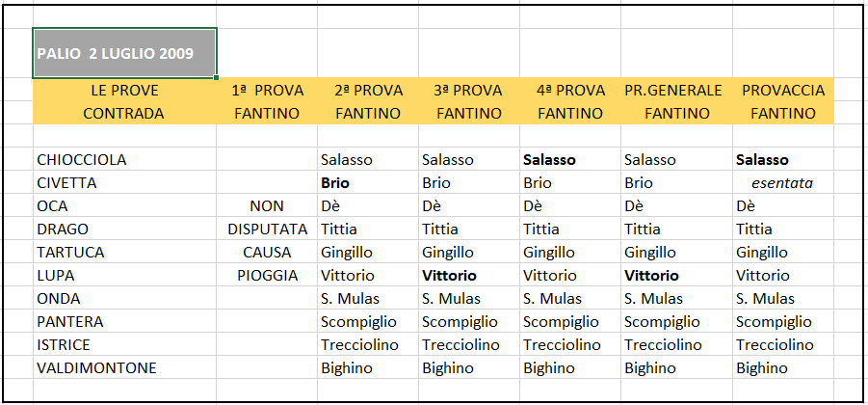Select the TARTUCA contrada cell
868x405 pixels.
pos(124,252)
